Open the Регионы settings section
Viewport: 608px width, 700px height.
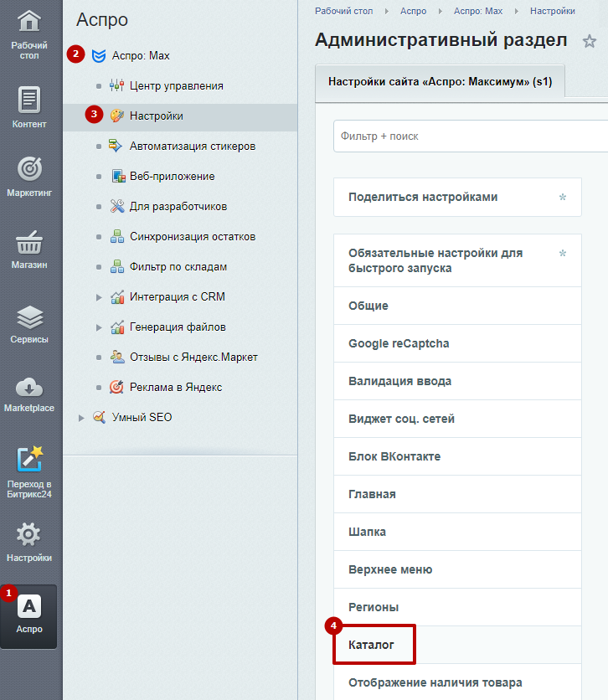457,607
